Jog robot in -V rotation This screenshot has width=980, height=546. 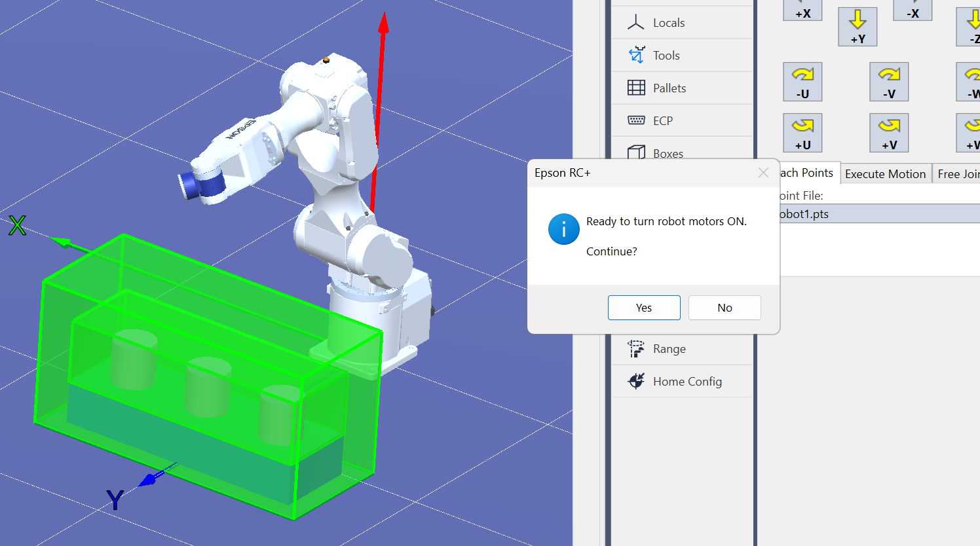click(x=889, y=82)
